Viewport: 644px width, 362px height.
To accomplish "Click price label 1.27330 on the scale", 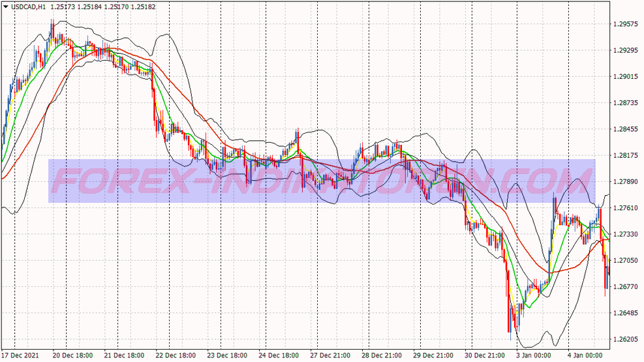I will point(626,234).
